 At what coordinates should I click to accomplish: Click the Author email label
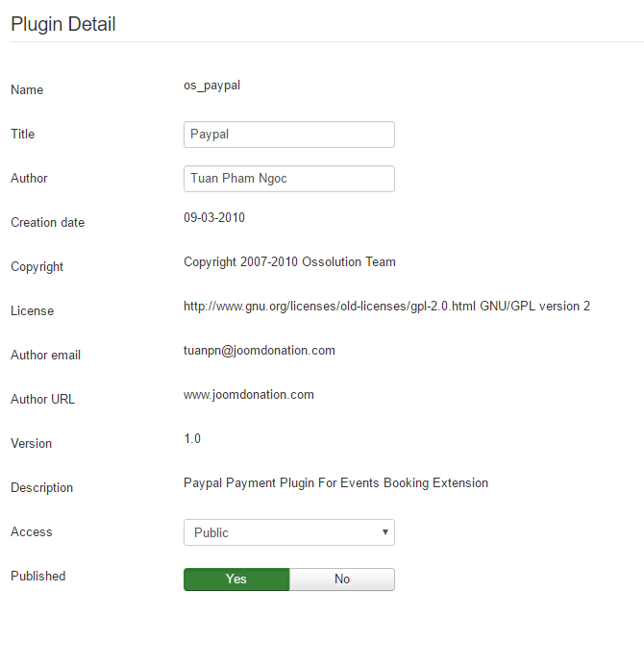pyautogui.click(x=45, y=356)
